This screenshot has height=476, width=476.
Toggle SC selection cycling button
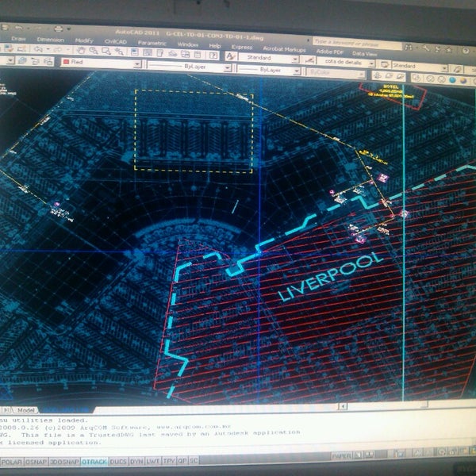(194, 460)
